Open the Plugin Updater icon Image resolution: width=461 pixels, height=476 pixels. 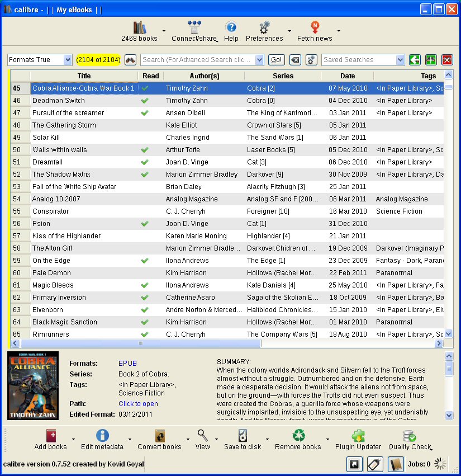[x=358, y=436]
